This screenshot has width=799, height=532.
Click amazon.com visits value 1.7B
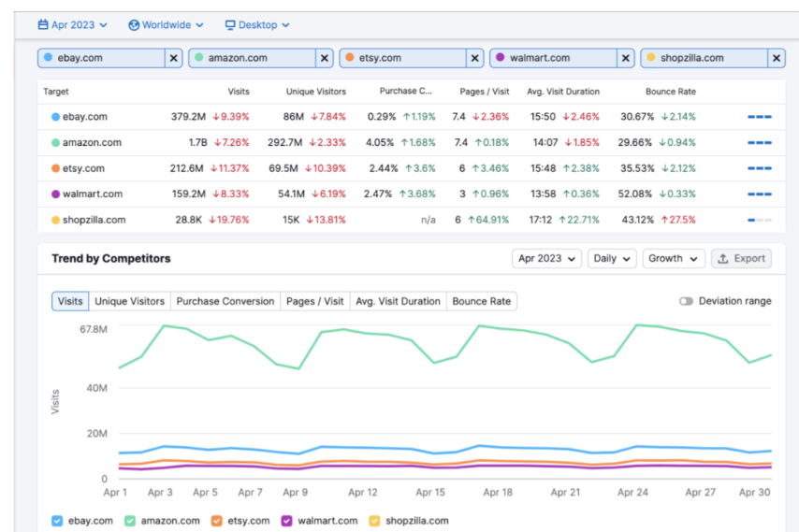(x=197, y=142)
